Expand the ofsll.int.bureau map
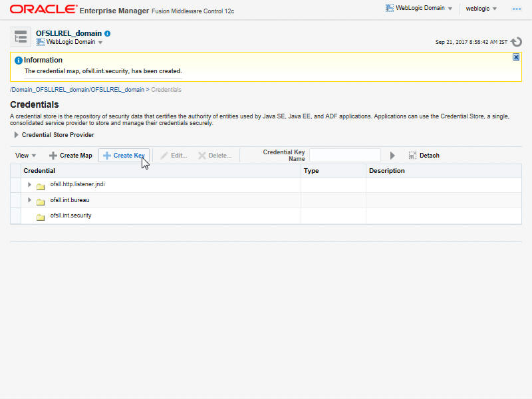Image resolution: width=532 pixels, height=399 pixels. tap(29, 200)
